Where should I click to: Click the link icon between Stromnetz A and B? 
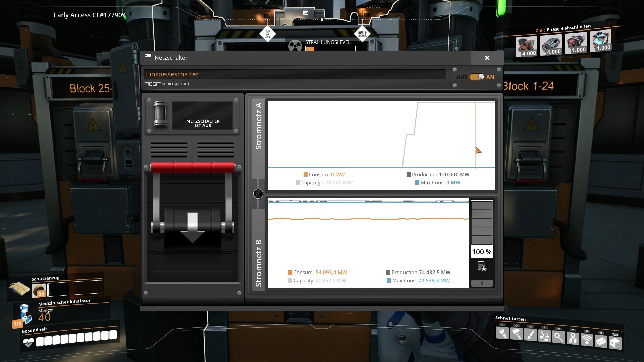coord(258,194)
